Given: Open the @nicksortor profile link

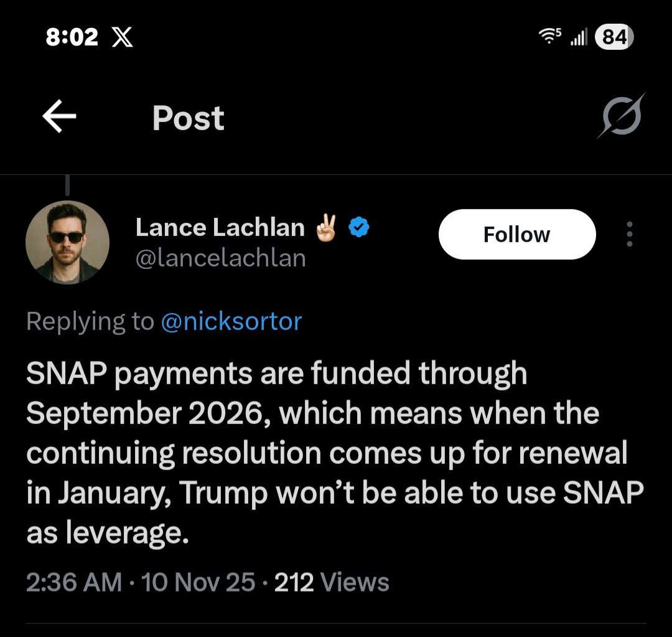Looking at the screenshot, I should pos(231,321).
